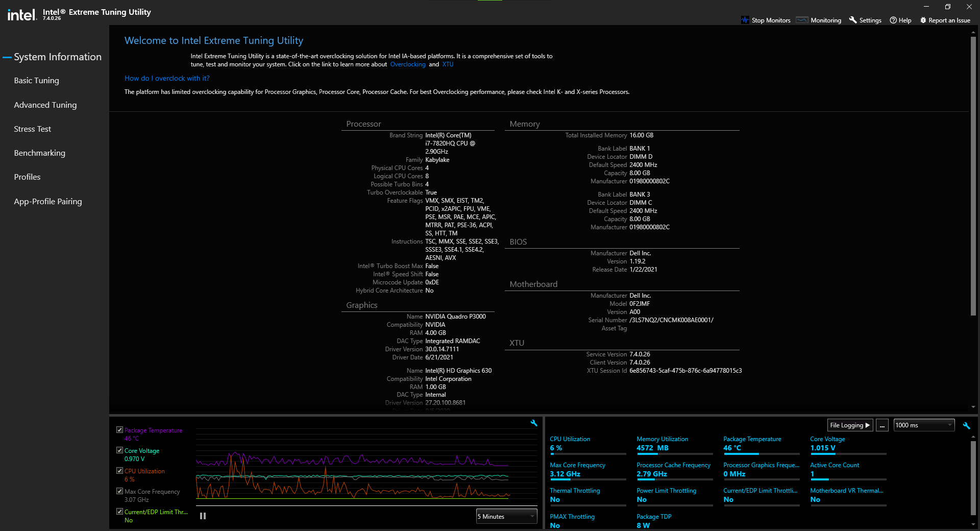Click the Help question mark icon
This screenshot has height=531, width=980.
coord(893,20)
